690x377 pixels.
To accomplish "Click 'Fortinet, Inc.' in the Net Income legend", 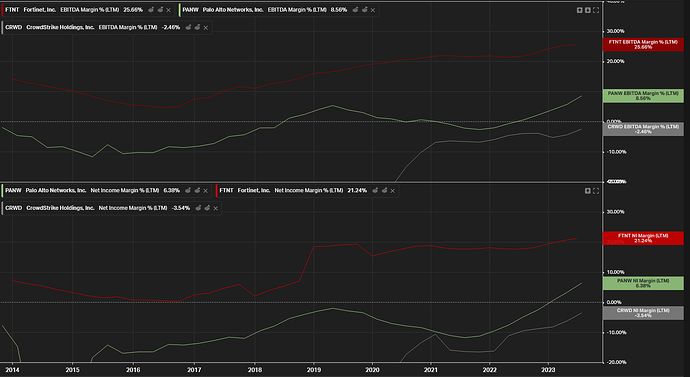I will (254, 190).
